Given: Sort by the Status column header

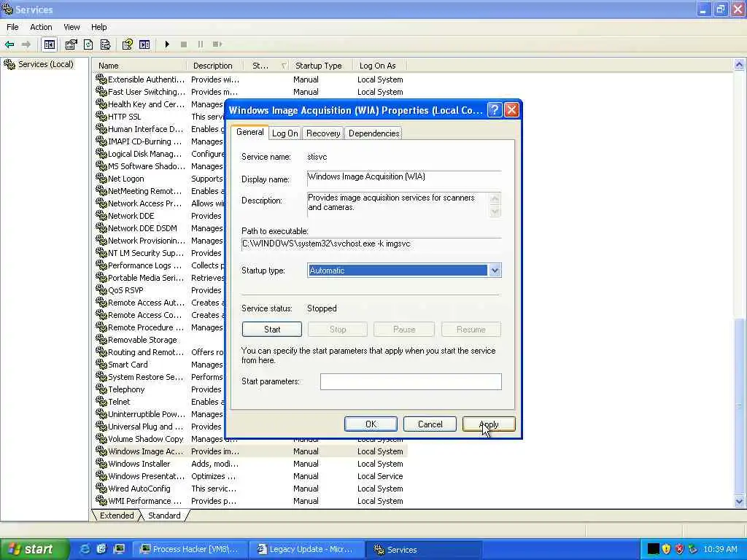Looking at the screenshot, I should [267, 65].
